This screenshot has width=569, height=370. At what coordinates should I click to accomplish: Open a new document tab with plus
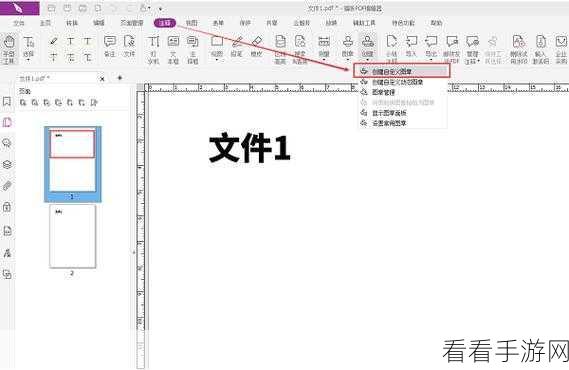120,77
